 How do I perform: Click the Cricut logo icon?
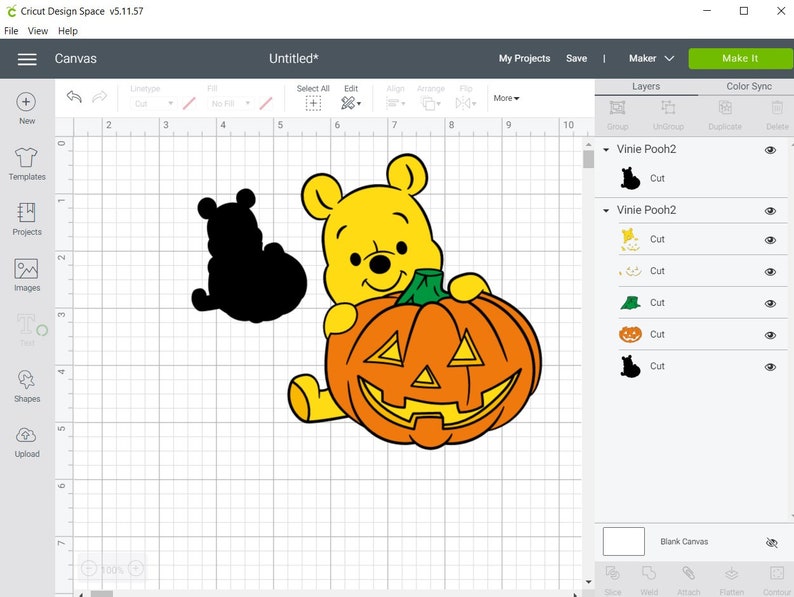(x=11, y=11)
